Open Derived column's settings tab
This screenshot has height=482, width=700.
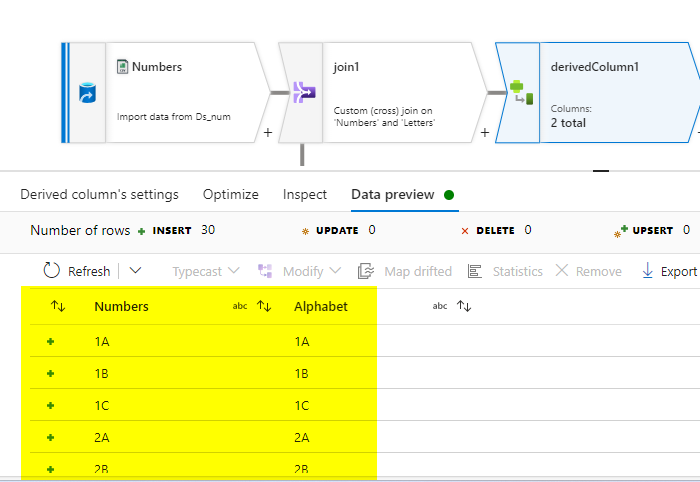point(100,195)
